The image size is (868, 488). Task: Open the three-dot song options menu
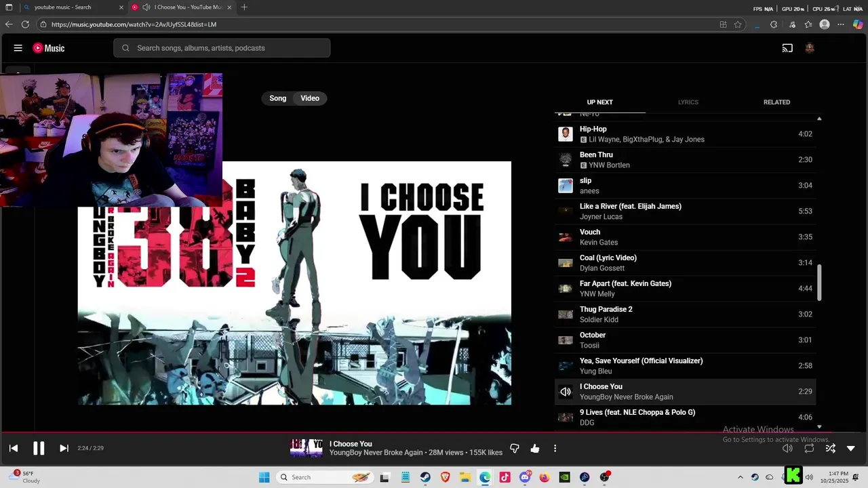tap(555, 448)
